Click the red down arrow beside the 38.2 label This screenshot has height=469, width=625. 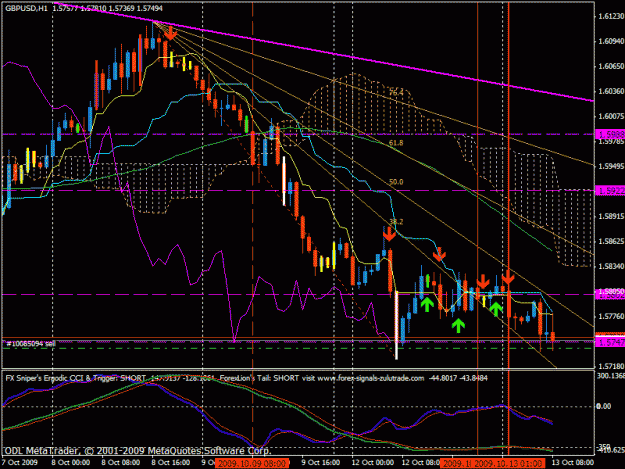[x=389, y=234]
